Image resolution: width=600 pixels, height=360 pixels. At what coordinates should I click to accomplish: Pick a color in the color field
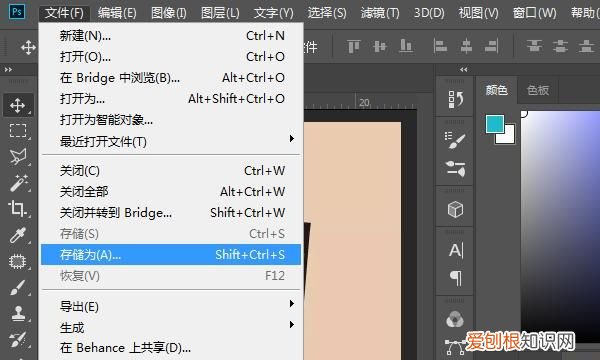[560, 226]
